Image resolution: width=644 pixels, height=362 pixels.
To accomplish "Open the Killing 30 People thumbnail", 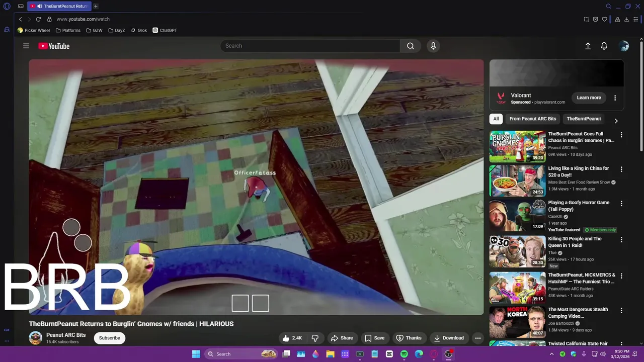I will coord(517,251).
